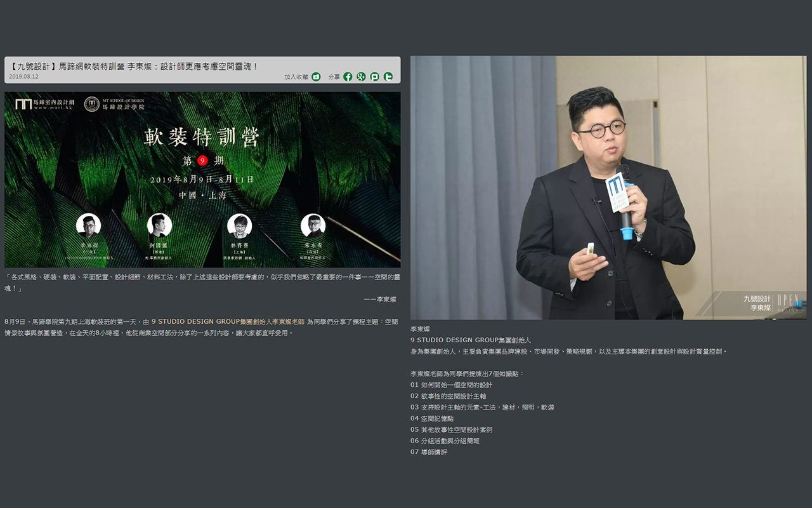Select 林賽賽's circular portrait in banner

click(239, 225)
